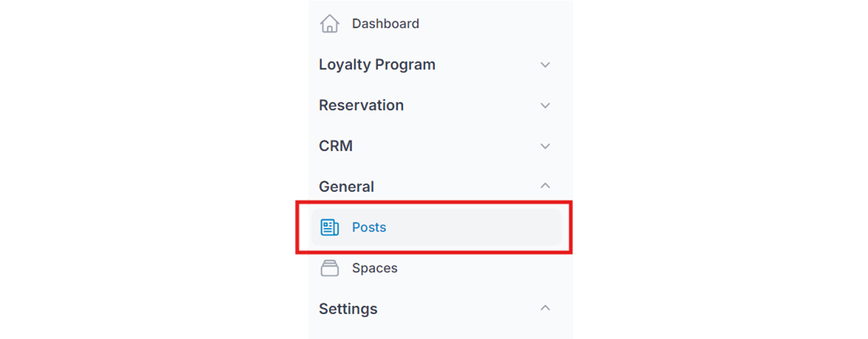
Task: Click empty area of highlighted Posts row
Action: point(475,227)
